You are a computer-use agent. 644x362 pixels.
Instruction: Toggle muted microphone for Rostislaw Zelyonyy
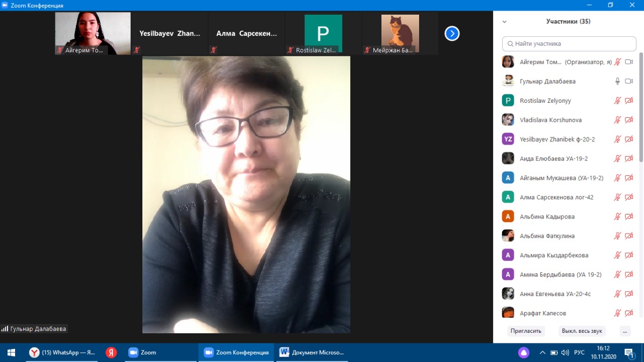click(x=617, y=101)
